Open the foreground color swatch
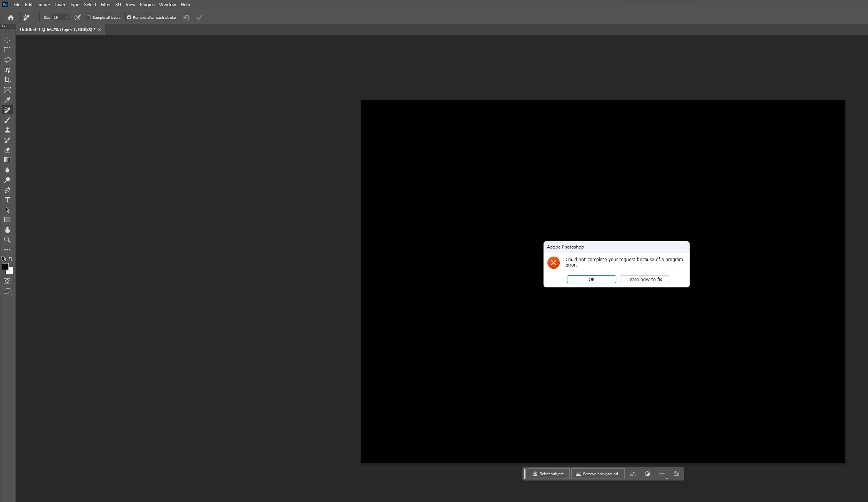This screenshot has width=868, height=502. click(5, 267)
